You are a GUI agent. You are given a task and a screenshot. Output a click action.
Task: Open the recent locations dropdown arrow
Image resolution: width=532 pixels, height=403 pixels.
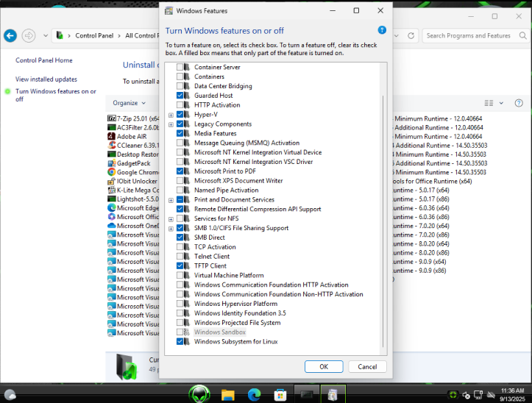point(46,35)
